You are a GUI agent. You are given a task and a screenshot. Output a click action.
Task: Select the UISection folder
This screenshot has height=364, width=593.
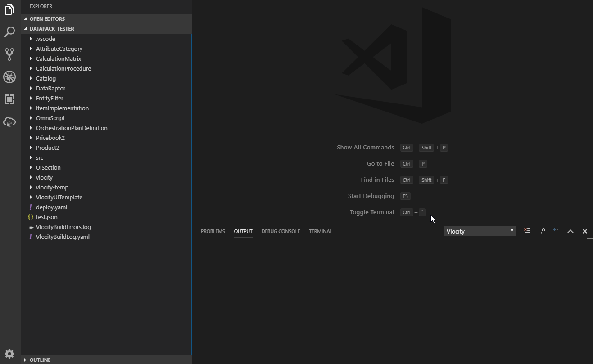[106, 167]
